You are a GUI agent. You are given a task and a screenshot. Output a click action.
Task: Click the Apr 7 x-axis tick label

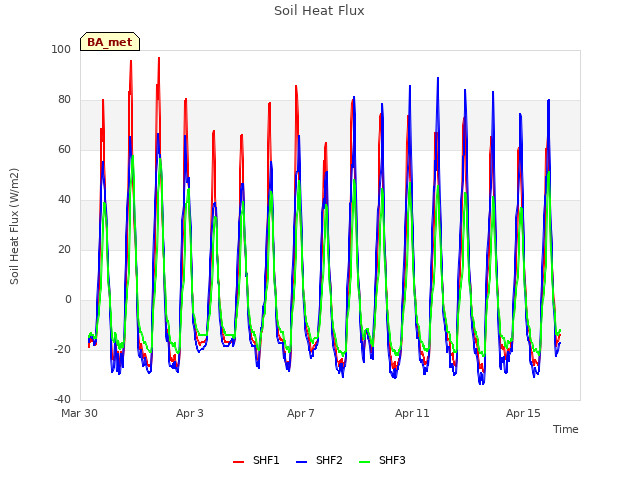[301, 413]
